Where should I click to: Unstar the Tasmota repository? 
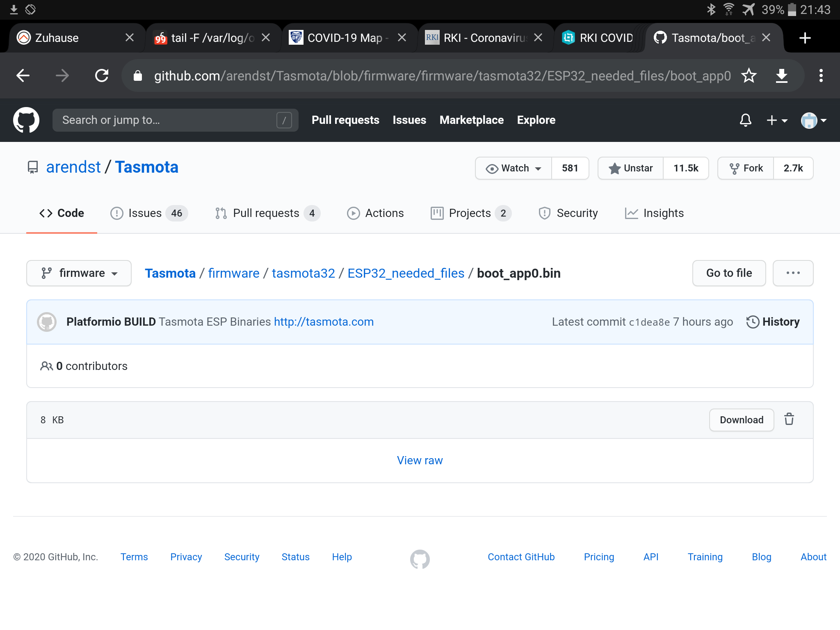tap(630, 168)
